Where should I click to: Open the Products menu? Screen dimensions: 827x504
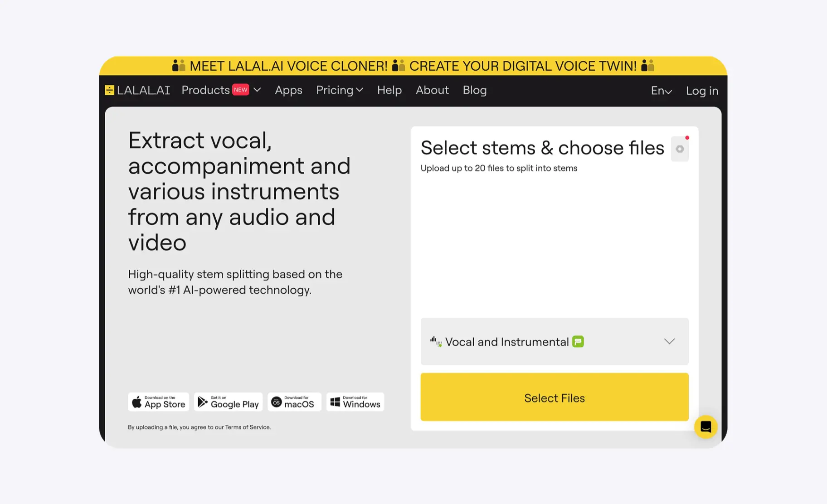(221, 90)
